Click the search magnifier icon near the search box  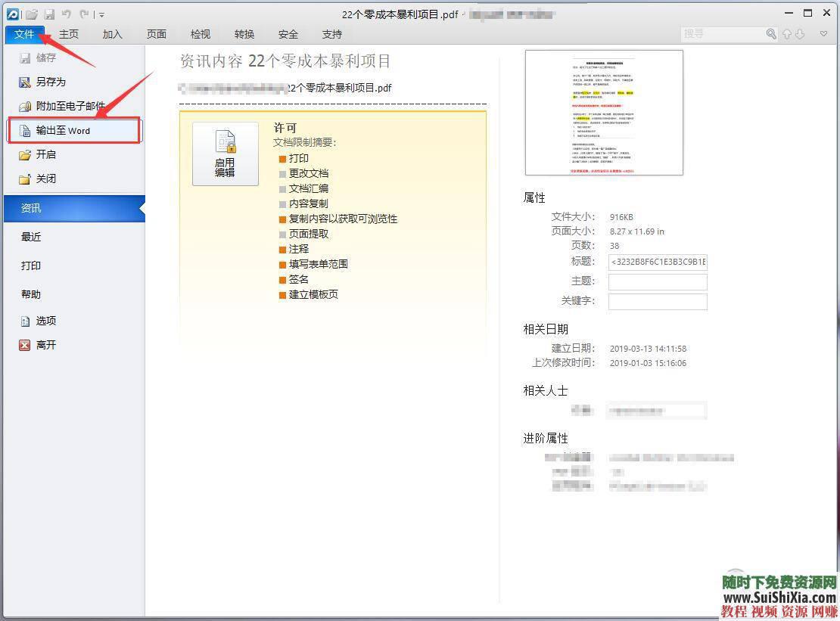[771, 33]
